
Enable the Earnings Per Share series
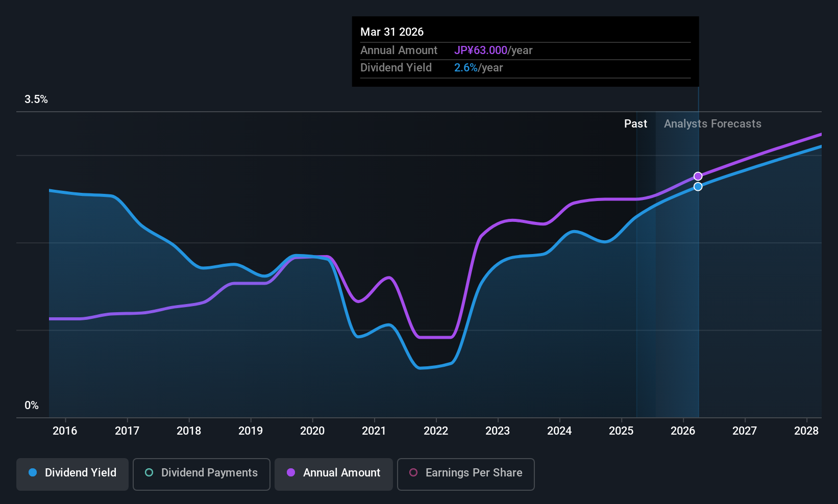coord(466,474)
